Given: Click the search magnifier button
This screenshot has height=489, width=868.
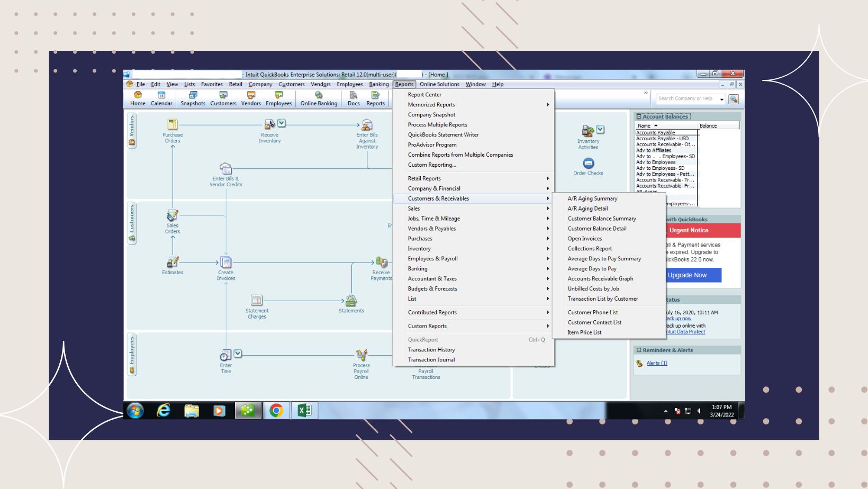Looking at the screenshot, I should click(x=734, y=99).
